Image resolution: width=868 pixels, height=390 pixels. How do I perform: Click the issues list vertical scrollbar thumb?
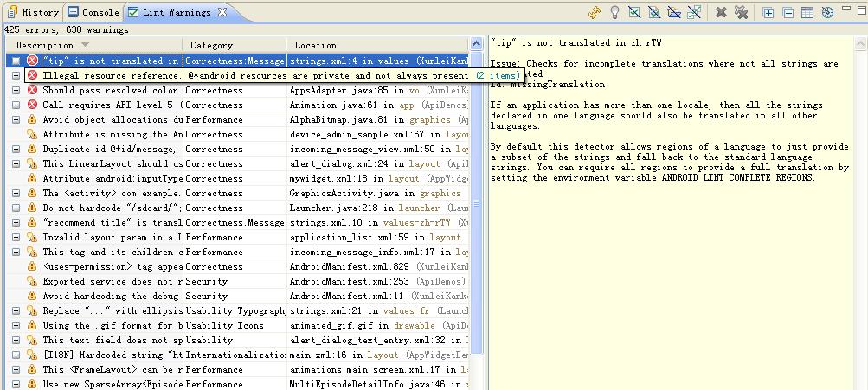click(476, 203)
